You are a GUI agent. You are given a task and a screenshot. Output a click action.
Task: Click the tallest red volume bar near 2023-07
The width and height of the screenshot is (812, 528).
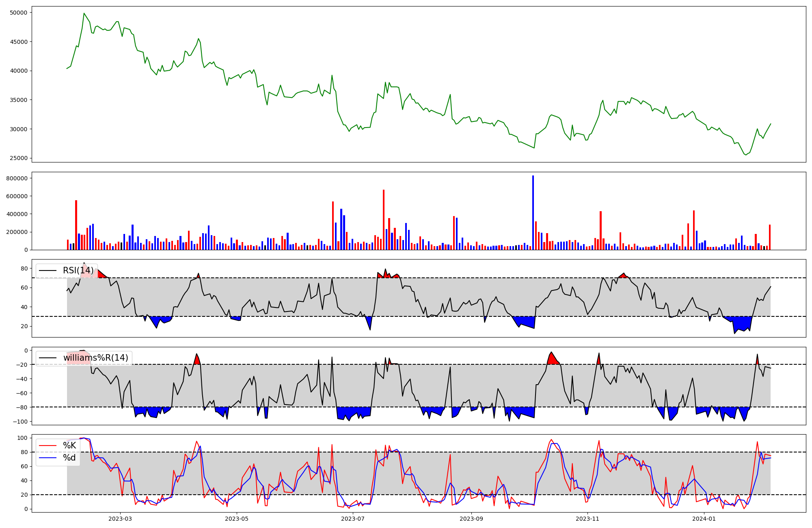383,220
